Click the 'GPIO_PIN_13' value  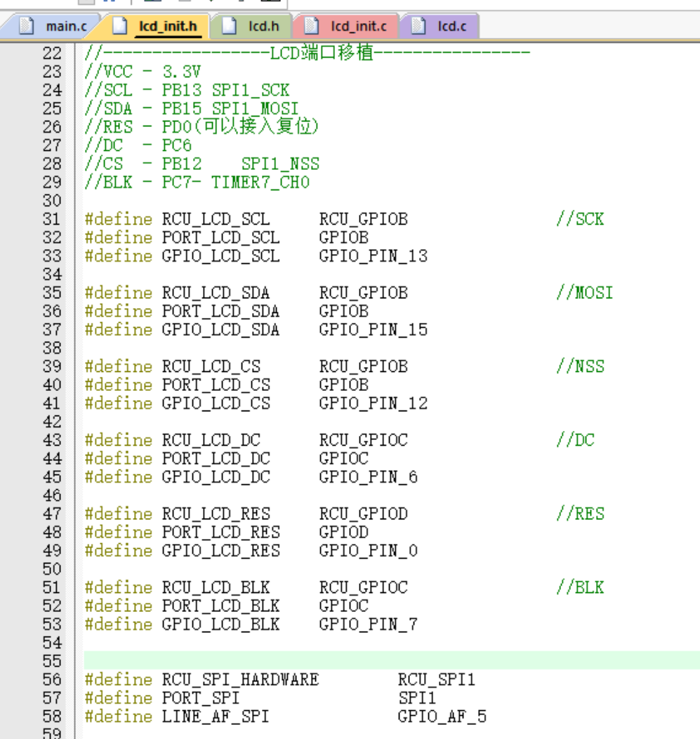coord(373,256)
